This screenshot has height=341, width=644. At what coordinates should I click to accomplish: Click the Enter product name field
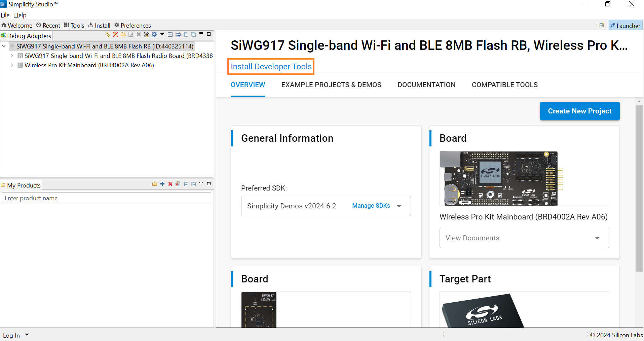[107, 198]
